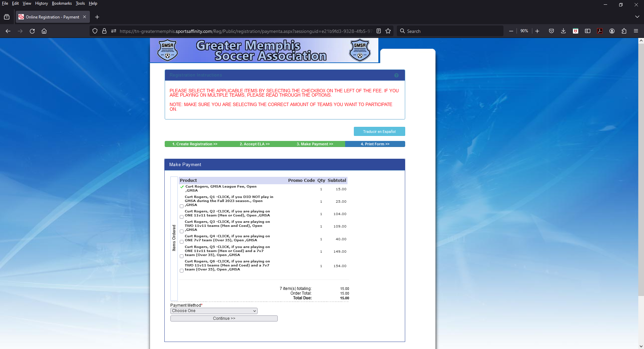644x349 pixels.
Task: Toggle reader view for this page
Action: tap(379, 31)
